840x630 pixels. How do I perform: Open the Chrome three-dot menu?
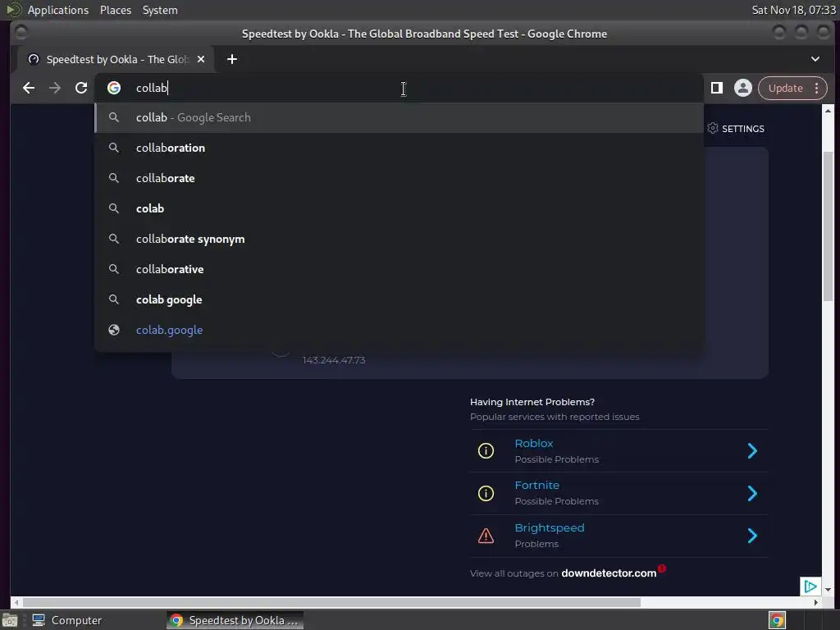tap(816, 88)
